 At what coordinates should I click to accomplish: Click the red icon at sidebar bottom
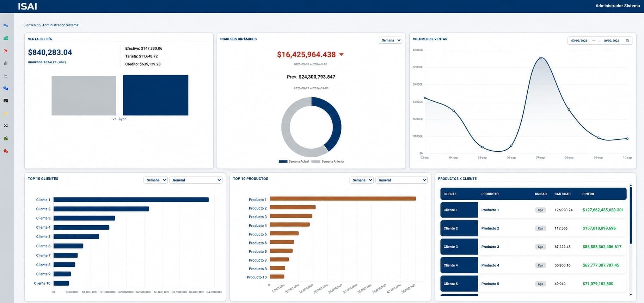[6, 151]
